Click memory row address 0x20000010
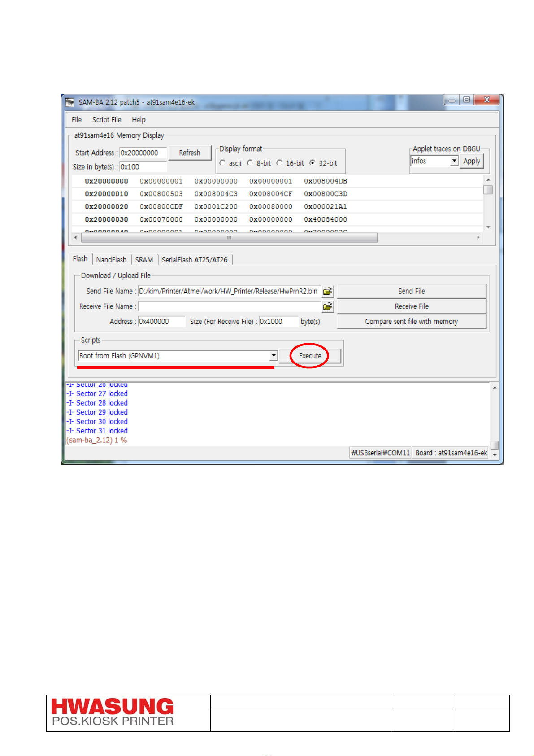The width and height of the screenshot is (534, 756). tap(106, 194)
